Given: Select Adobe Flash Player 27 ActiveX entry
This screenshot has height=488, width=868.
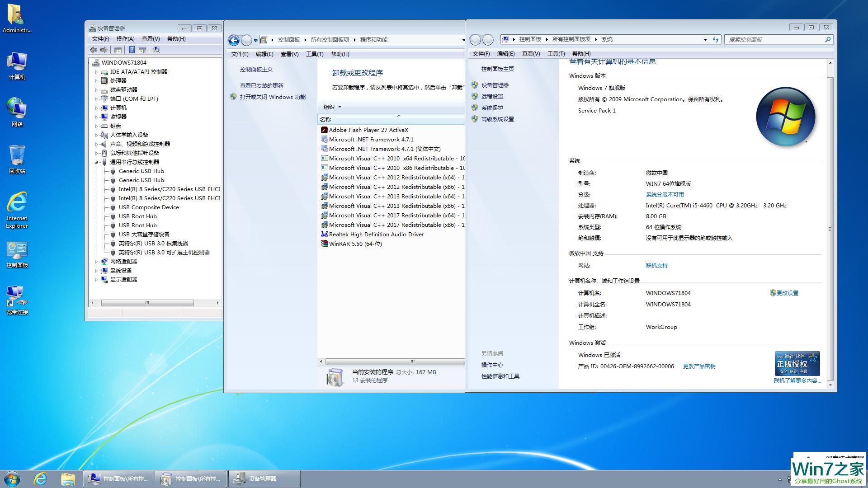Looking at the screenshot, I should [368, 129].
